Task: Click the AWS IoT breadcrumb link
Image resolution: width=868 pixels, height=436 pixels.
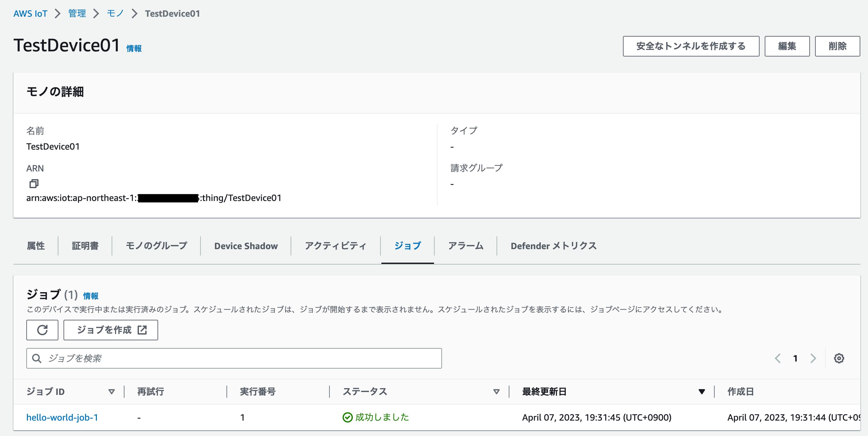Action: (x=30, y=13)
